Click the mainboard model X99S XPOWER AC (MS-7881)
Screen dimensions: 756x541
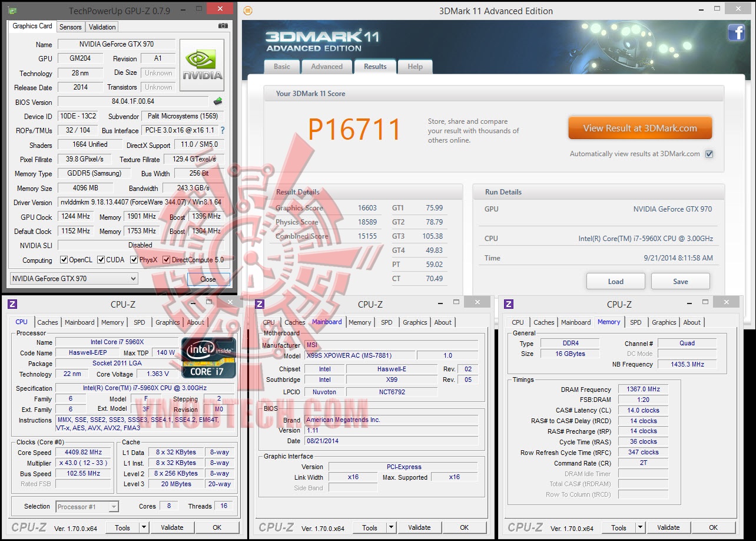tap(360, 355)
